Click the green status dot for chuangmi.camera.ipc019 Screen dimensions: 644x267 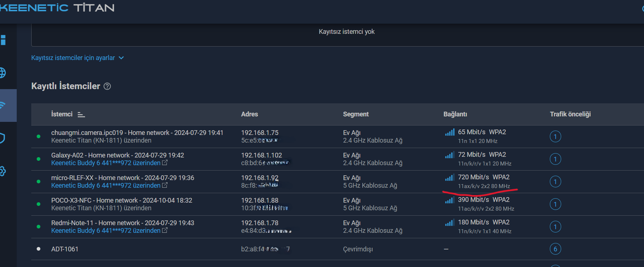[39, 136]
